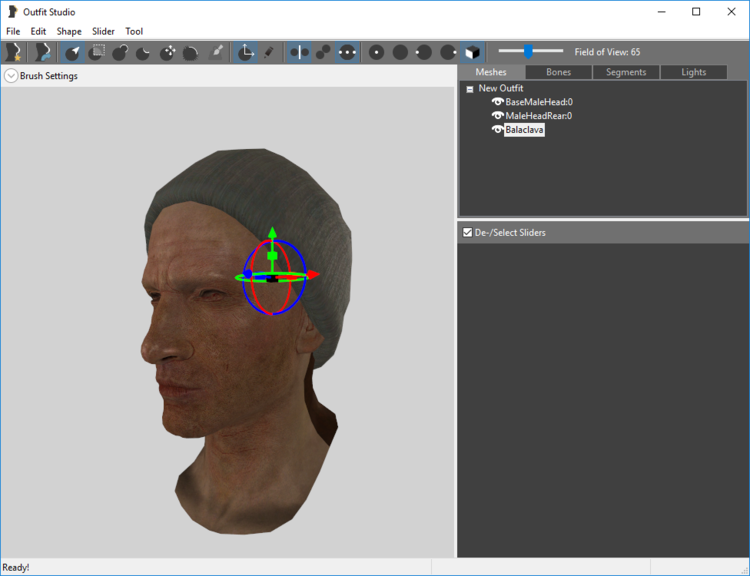The height and width of the screenshot is (576, 750).
Task: Toggle the Transform tool gizmo button
Action: click(245, 52)
